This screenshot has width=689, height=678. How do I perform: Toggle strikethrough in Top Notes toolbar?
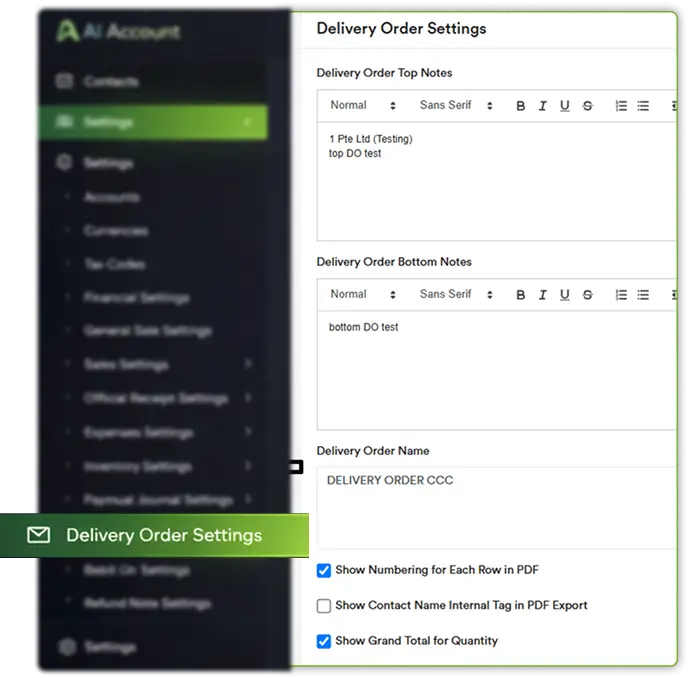coord(587,106)
